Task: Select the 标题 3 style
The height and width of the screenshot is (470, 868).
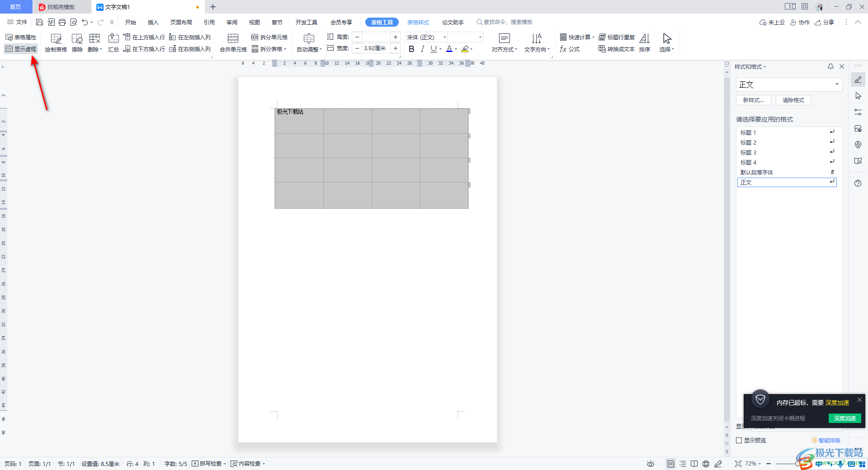Action: pos(787,152)
